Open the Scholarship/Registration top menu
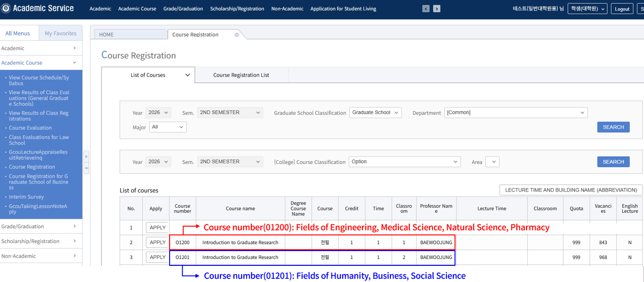Viewport: 644px width, 282px height. coord(237,9)
